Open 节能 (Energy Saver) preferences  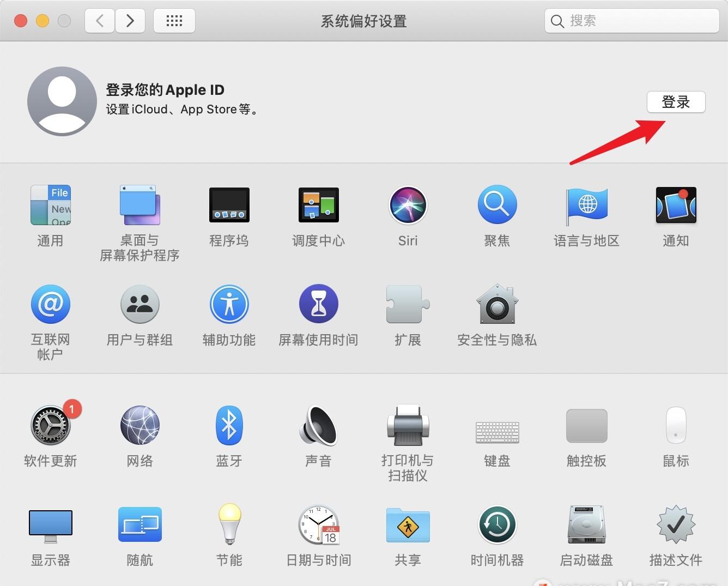[x=229, y=524]
